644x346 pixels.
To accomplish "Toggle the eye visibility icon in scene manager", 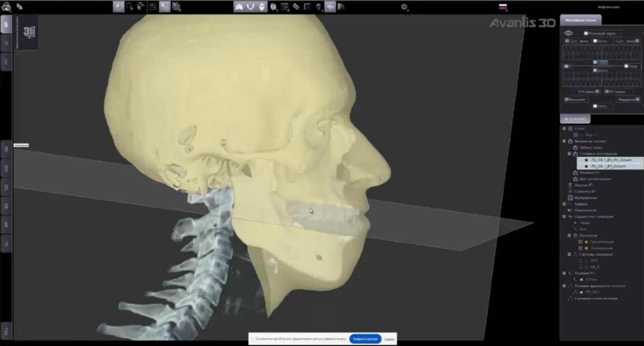I will [568, 33].
